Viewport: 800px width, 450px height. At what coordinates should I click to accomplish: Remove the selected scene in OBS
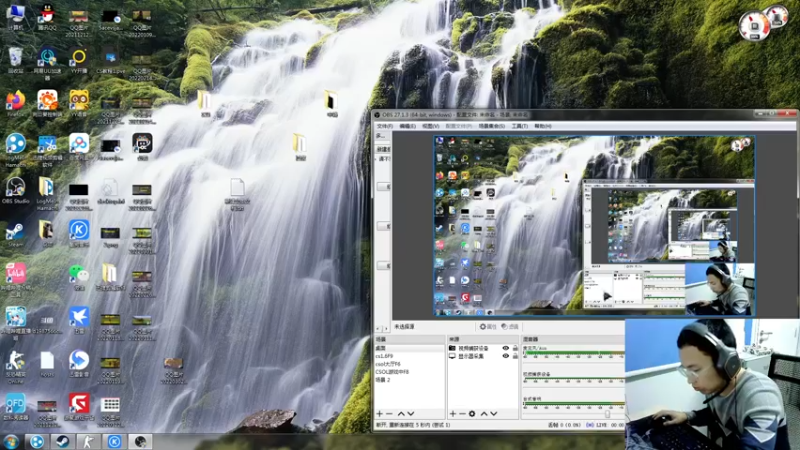click(389, 414)
